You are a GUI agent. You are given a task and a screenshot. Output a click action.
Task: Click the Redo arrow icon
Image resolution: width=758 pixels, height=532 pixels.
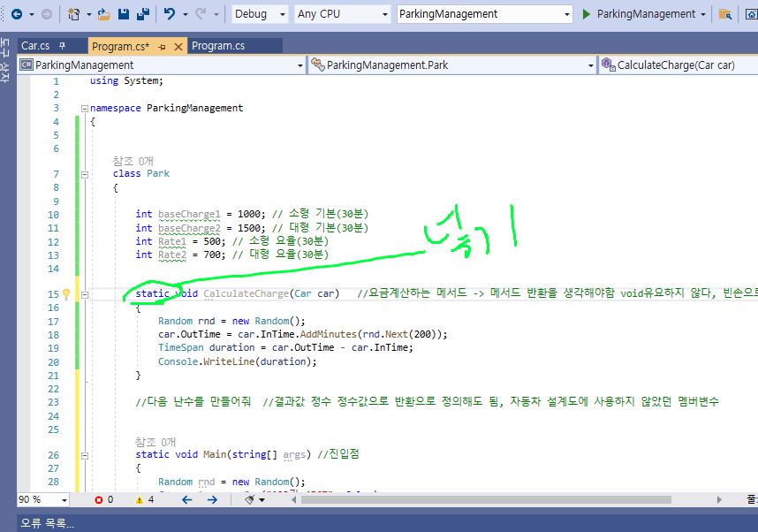201,14
